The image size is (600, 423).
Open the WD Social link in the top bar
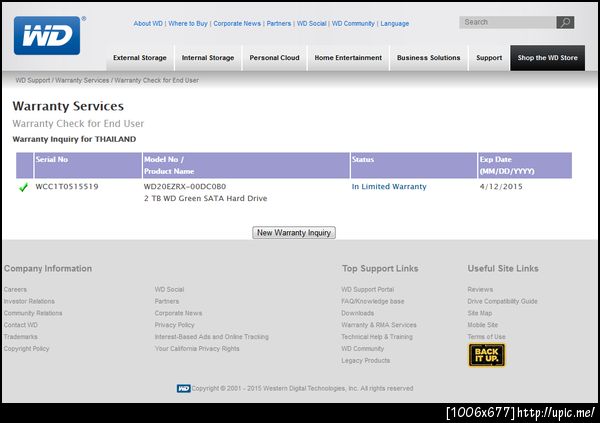(311, 24)
